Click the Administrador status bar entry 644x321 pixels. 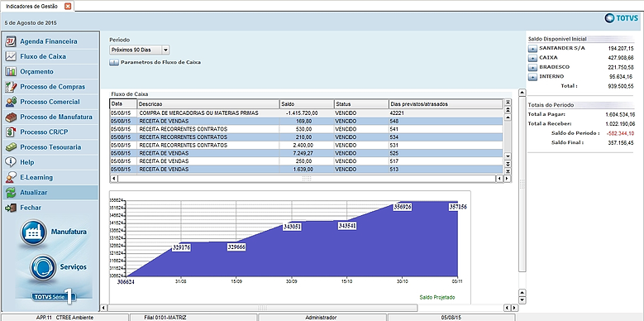[x=322, y=318]
